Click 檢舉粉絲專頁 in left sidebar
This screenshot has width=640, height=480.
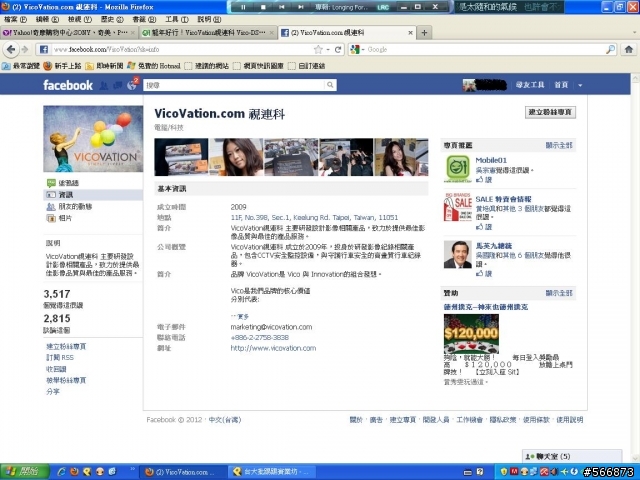[66, 380]
